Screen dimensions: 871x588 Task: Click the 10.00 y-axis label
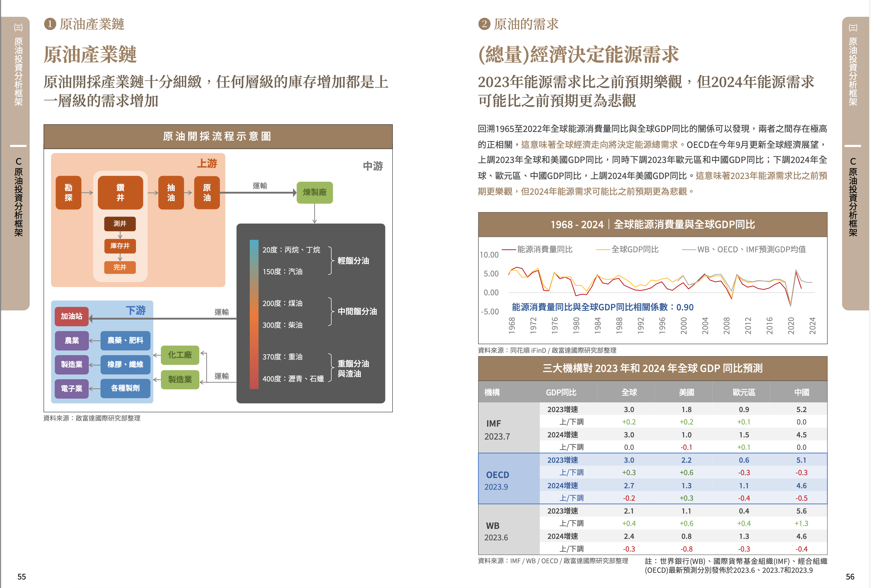pyautogui.click(x=489, y=255)
